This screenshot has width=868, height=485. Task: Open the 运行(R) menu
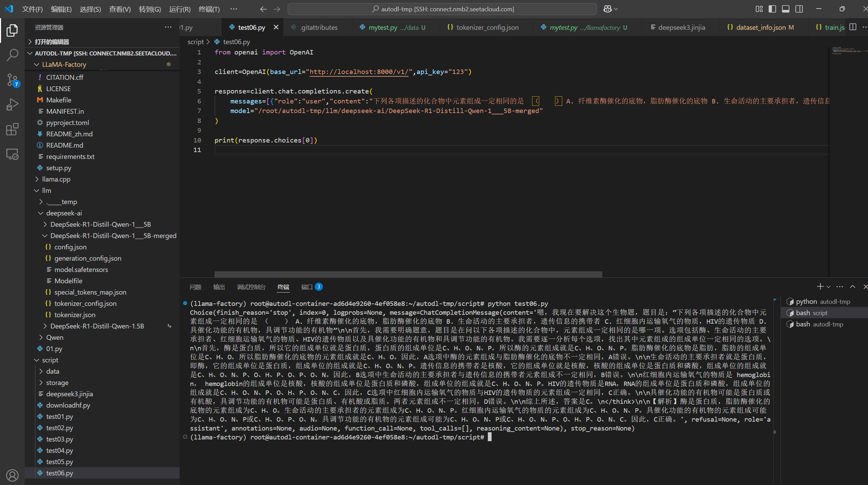180,9
